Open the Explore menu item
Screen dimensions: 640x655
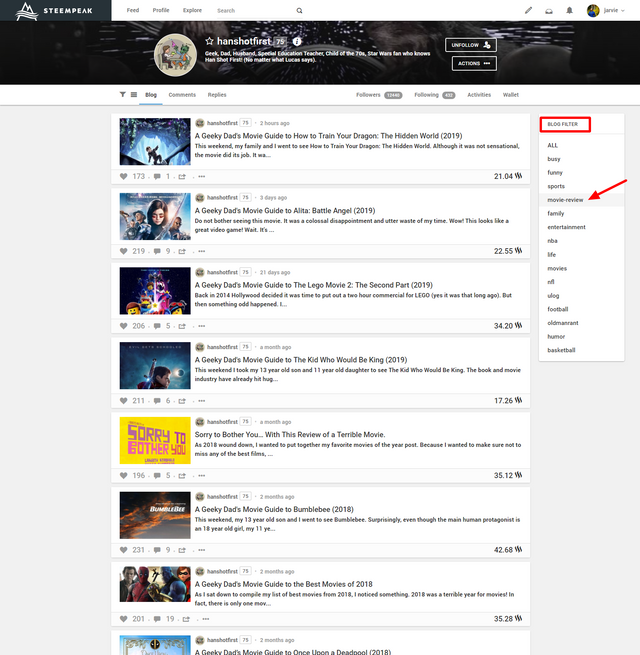(x=192, y=10)
